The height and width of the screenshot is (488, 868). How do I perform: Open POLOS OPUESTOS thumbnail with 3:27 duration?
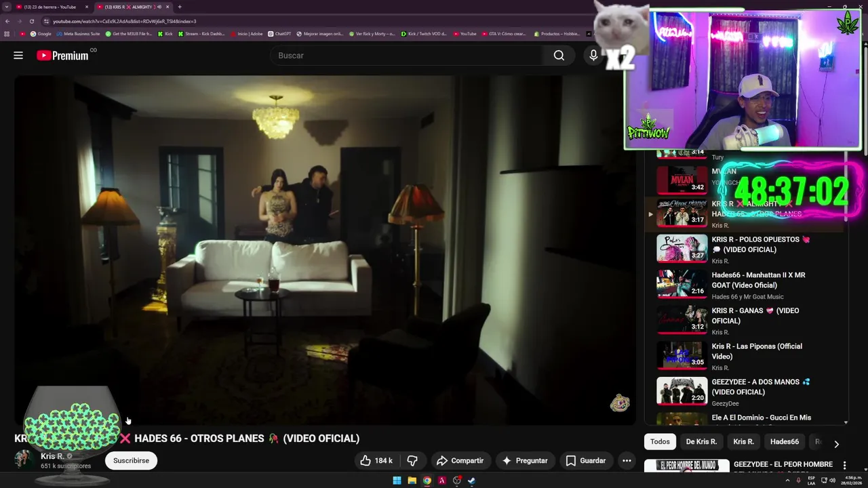click(682, 248)
